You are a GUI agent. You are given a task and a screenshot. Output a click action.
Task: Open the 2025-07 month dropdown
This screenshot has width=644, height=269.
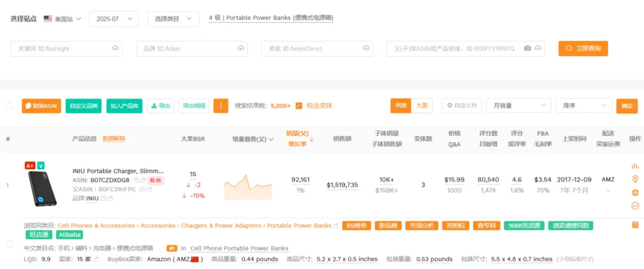tap(113, 19)
